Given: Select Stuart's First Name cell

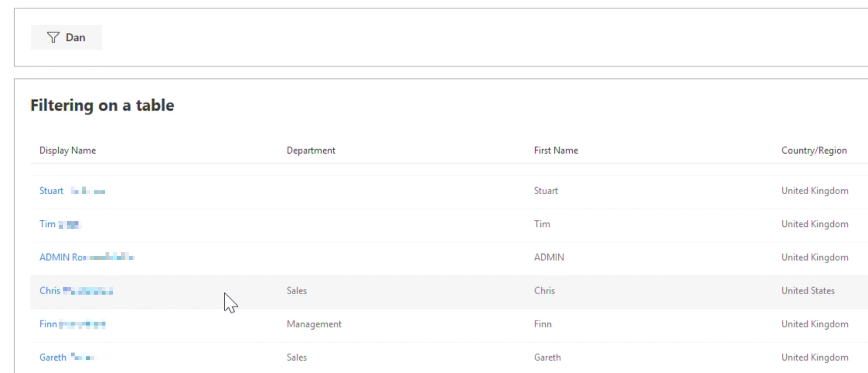Looking at the screenshot, I should [546, 191].
